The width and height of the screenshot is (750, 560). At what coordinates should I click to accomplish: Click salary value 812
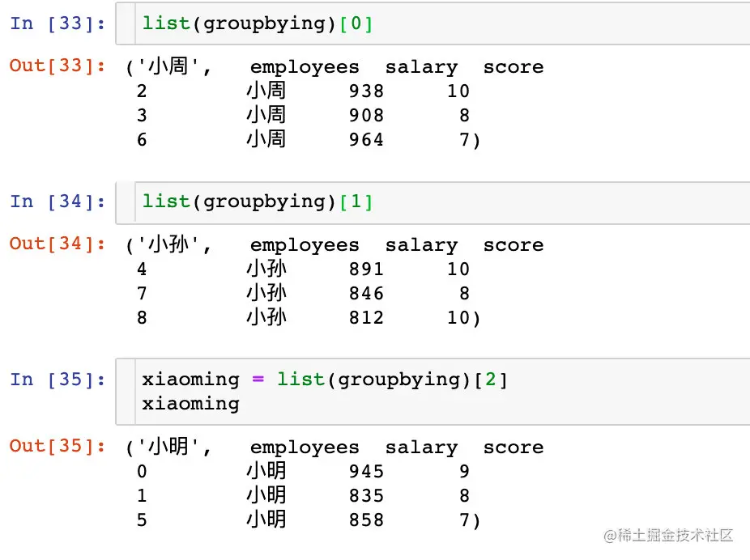(x=366, y=318)
